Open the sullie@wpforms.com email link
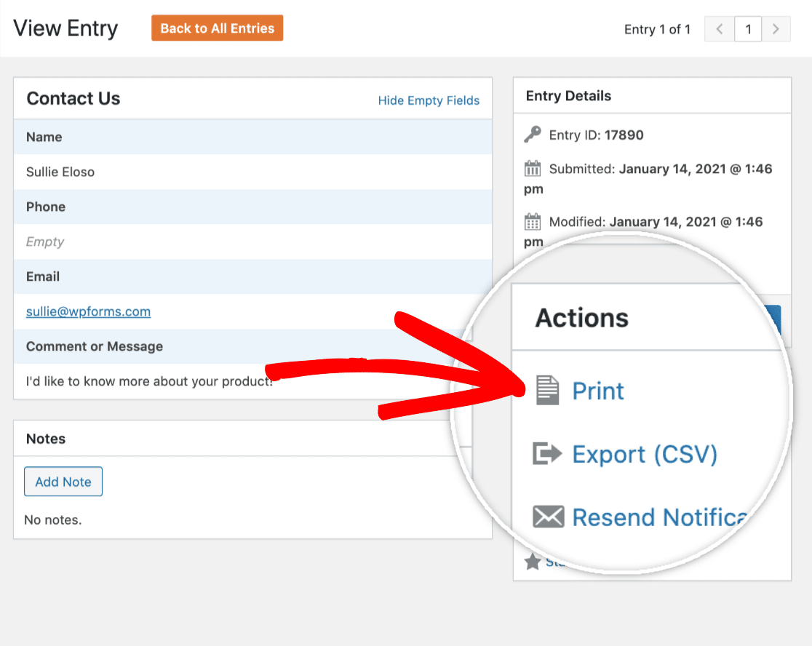Image resolution: width=812 pixels, height=646 pixels. pyautogui.click(x=89, y=311)
